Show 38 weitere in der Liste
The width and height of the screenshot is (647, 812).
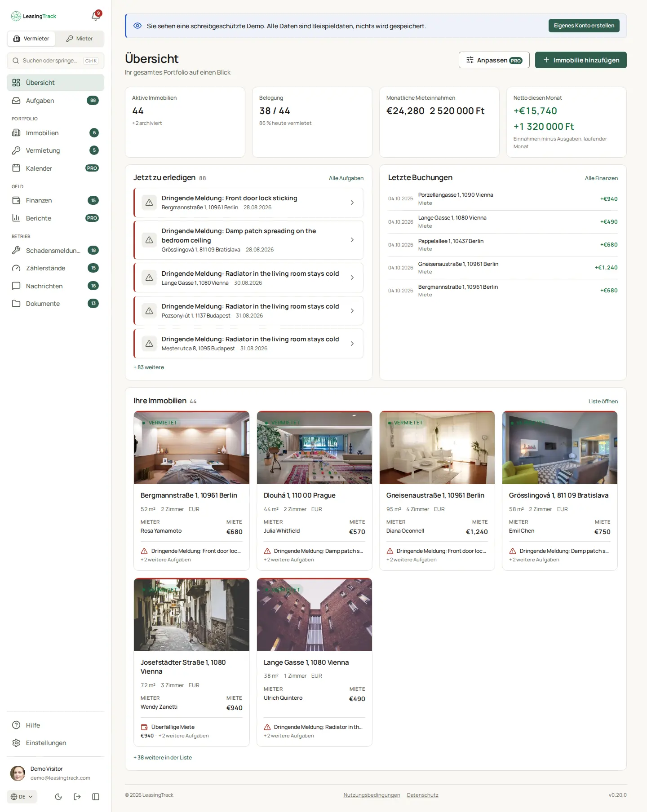163,758
